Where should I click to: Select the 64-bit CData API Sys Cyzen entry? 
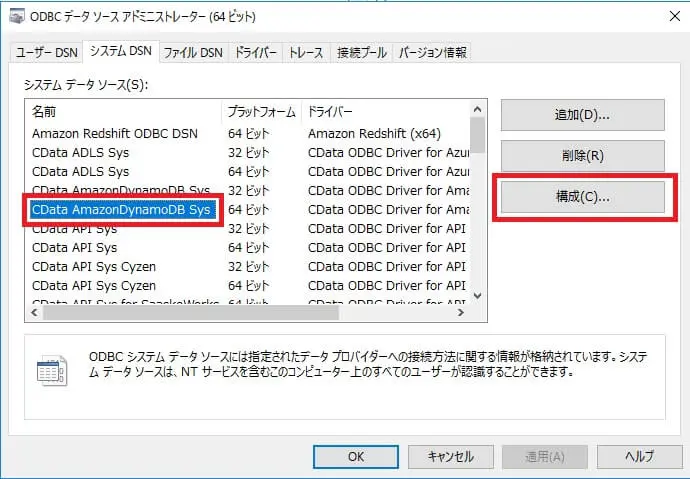pos(248,285)
